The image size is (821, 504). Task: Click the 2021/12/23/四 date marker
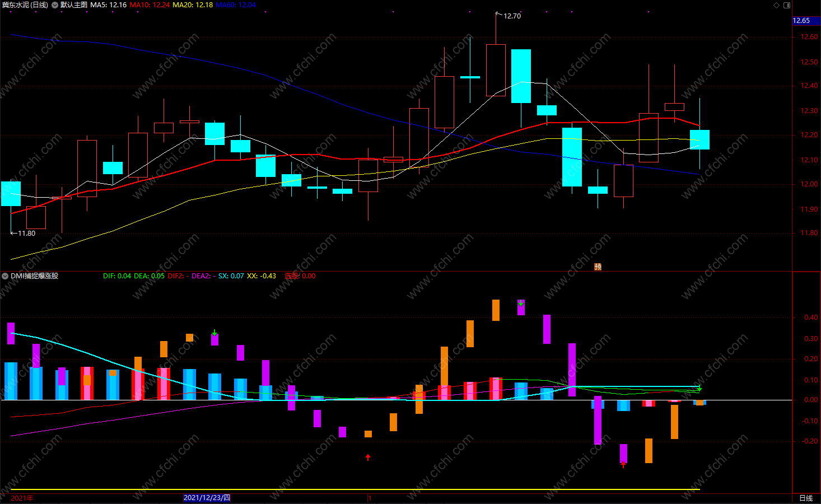click(207, 498)
